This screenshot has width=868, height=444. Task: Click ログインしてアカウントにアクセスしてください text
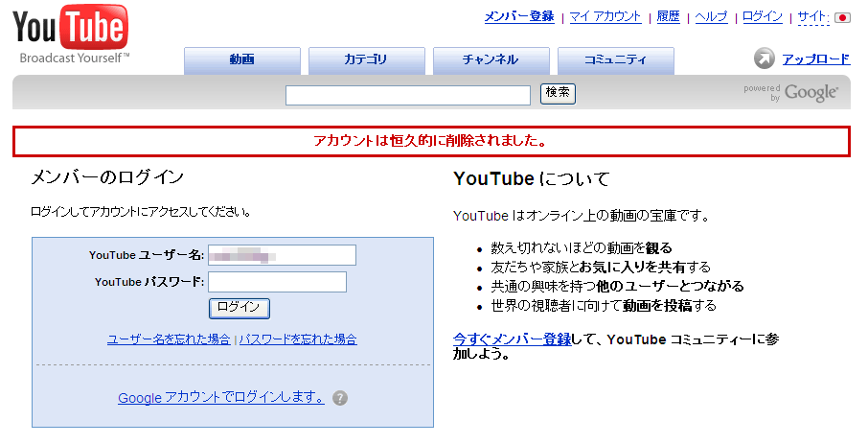point(141,212)
